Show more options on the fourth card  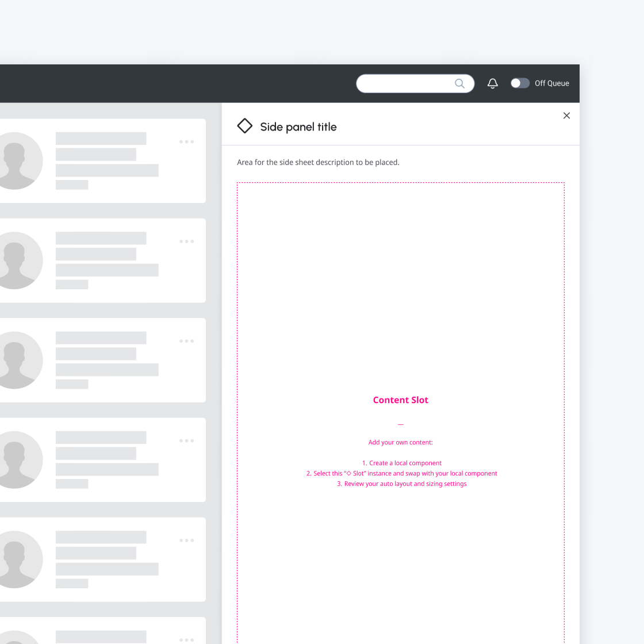186,441
